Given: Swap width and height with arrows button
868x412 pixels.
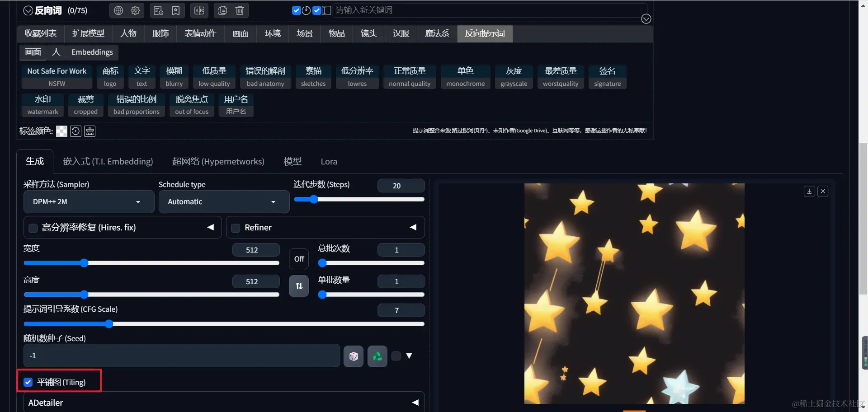Looking at the screenshot, I should click(x=299, y=286).
